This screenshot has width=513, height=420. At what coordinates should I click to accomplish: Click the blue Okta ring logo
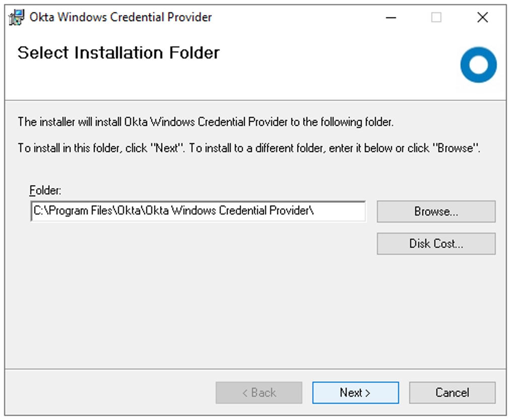478,65
